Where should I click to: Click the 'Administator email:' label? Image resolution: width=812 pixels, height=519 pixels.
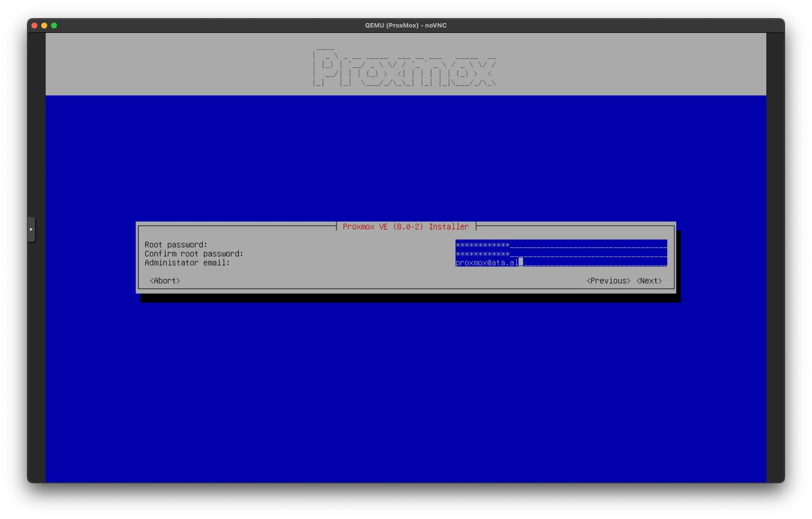(x=187, y=263)
